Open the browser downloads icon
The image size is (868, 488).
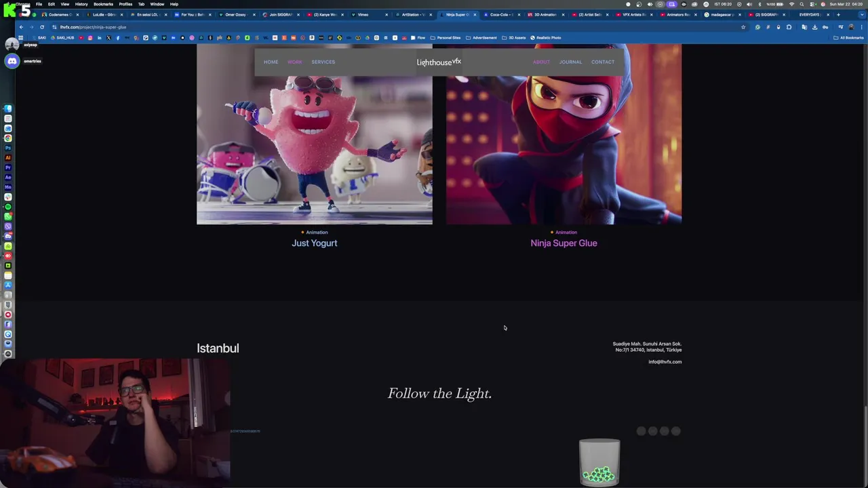click(x=814, y=27)
